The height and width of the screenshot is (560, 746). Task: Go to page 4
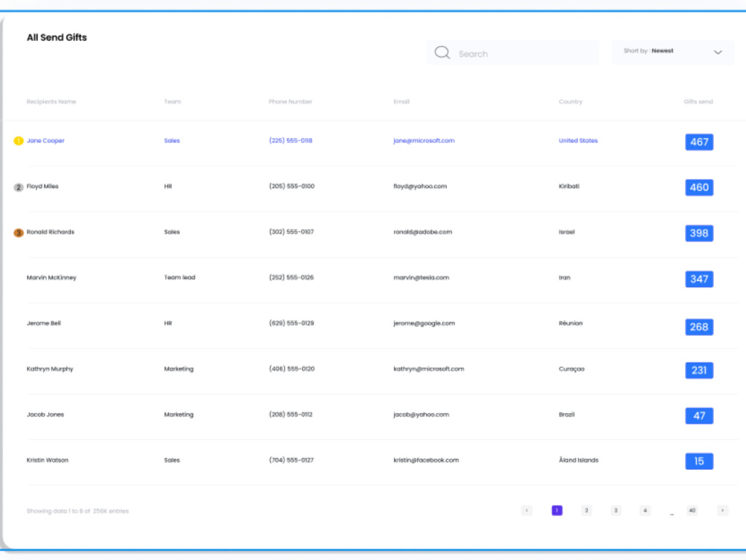[x=645, y=511]
